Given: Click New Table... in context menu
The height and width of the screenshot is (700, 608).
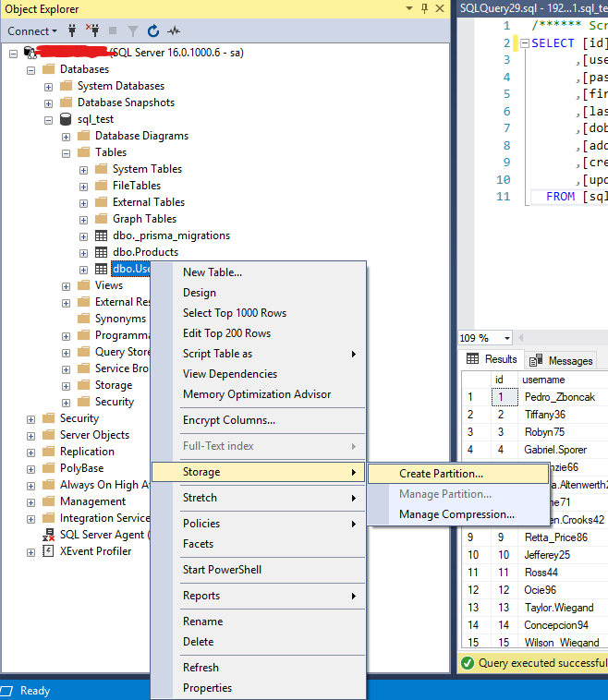Looking at the screenshot, I should pos(258,272).
